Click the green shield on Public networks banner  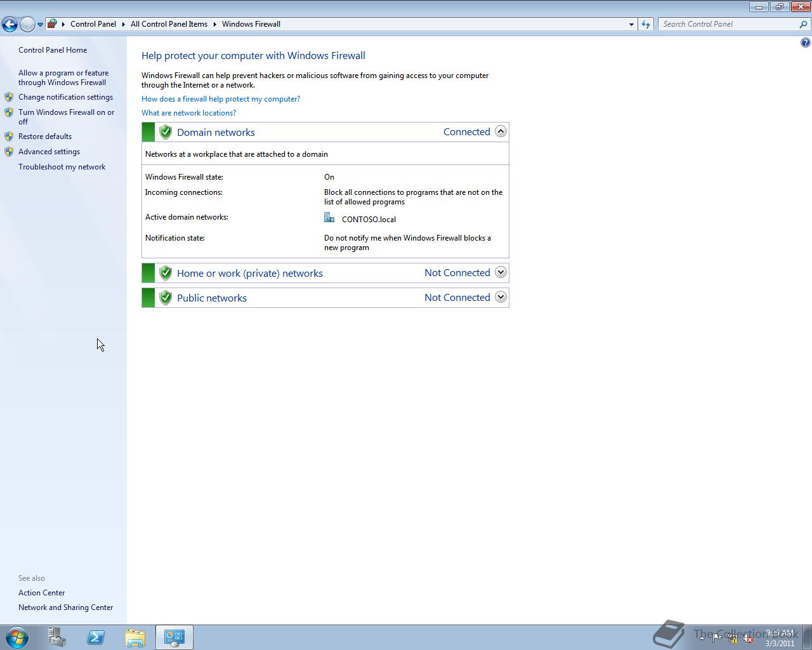coord(165,297)
